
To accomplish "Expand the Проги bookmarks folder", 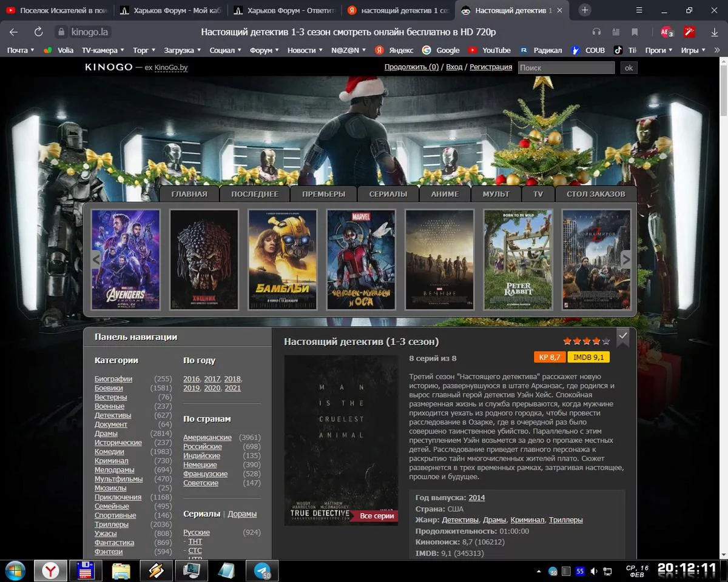I will point(659,50).
